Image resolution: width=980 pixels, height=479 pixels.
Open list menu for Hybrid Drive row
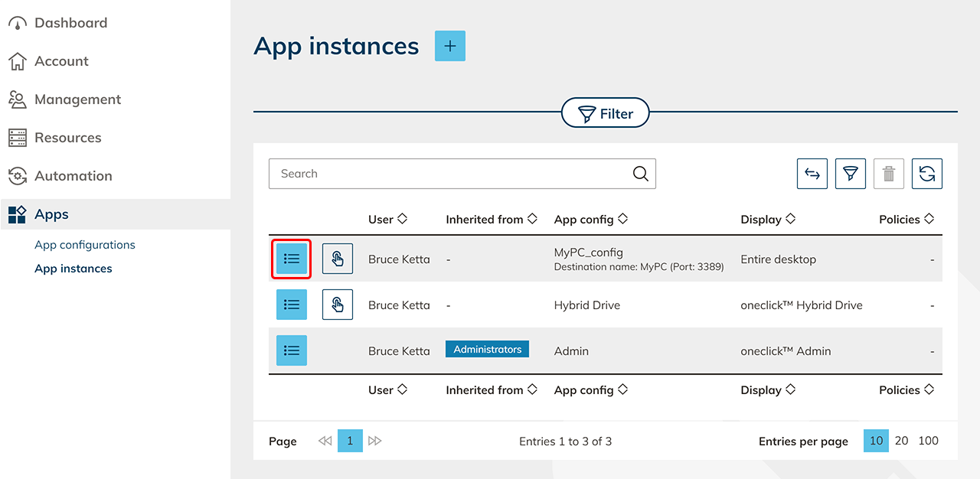(x=292, y=305)
